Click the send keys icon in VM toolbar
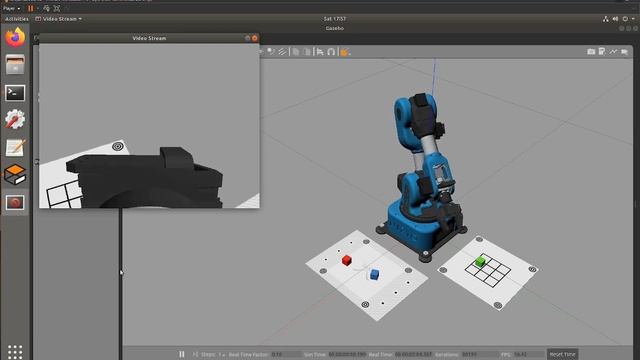This screenshot has height=360, width=640. (x=47, y=8)
